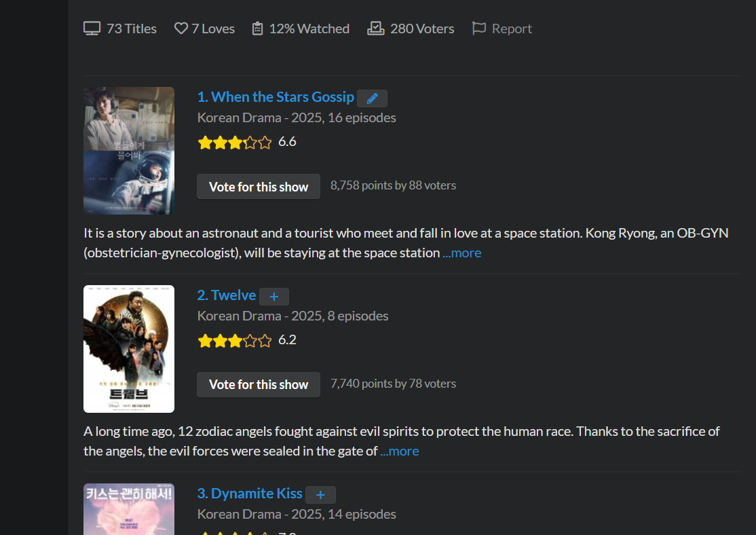Viewport: 756px width, 535px height.
Task: Click the 12% Watched text
Action: click(x=309, y=29)
